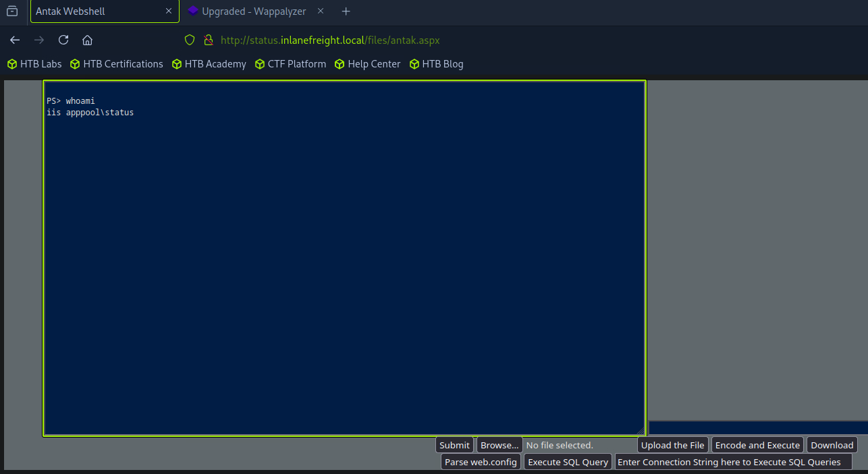Click Browse... to choose a file
This screenshot has width=868, height=474.
tap(499, 445)
